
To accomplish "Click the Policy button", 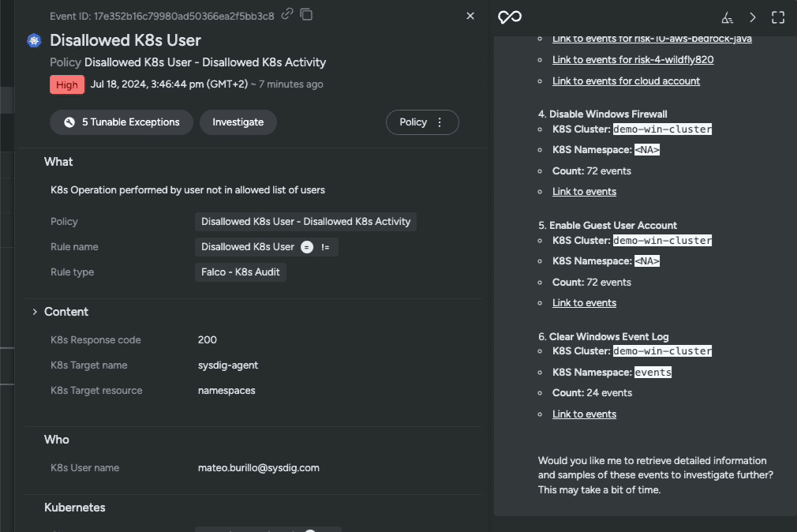I will (x=422, y=122).
